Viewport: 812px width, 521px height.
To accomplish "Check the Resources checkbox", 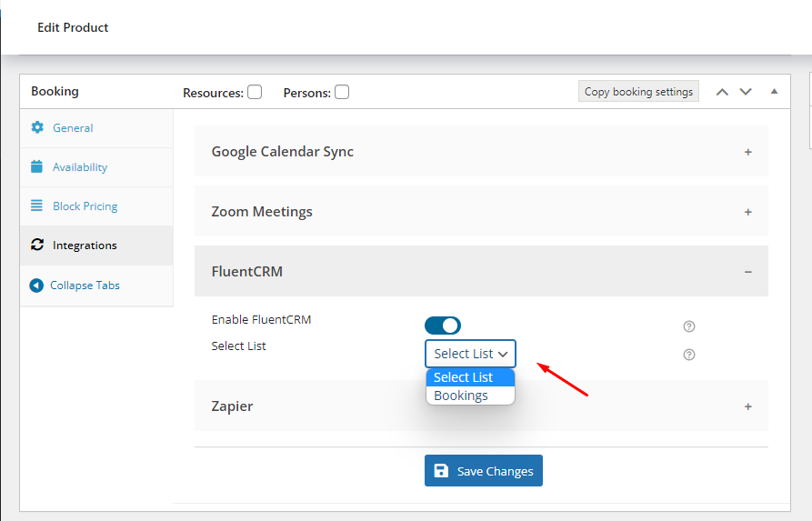I will point(255,92).
